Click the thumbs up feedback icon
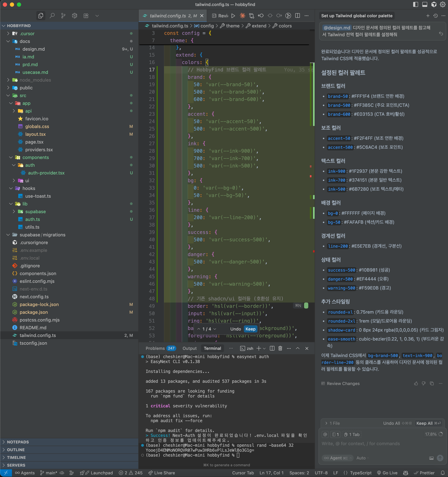448x477 pixels. tap(416, 383)
